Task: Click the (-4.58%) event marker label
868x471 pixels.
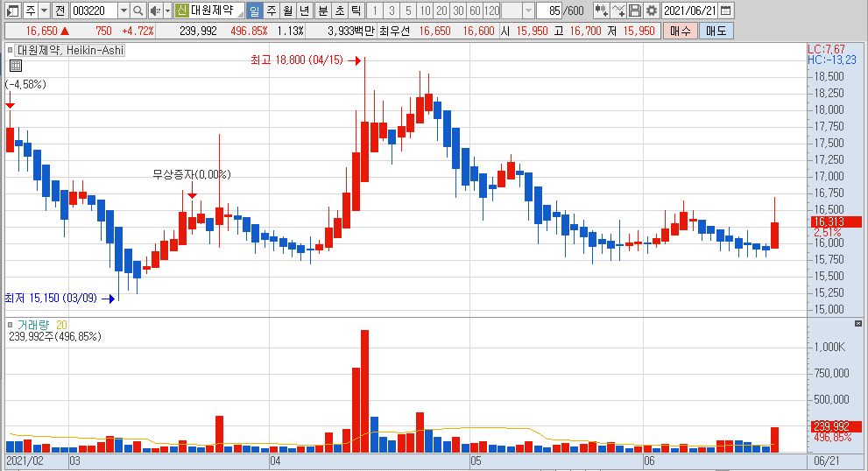Action: pyautogui.click(x=25, y=84)
